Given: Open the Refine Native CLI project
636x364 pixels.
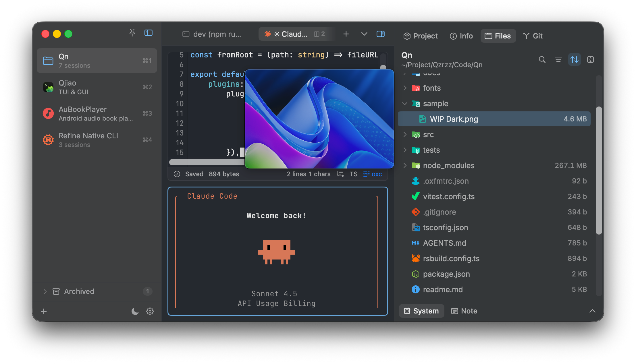Looking at the screenshot, I should 97,140.
